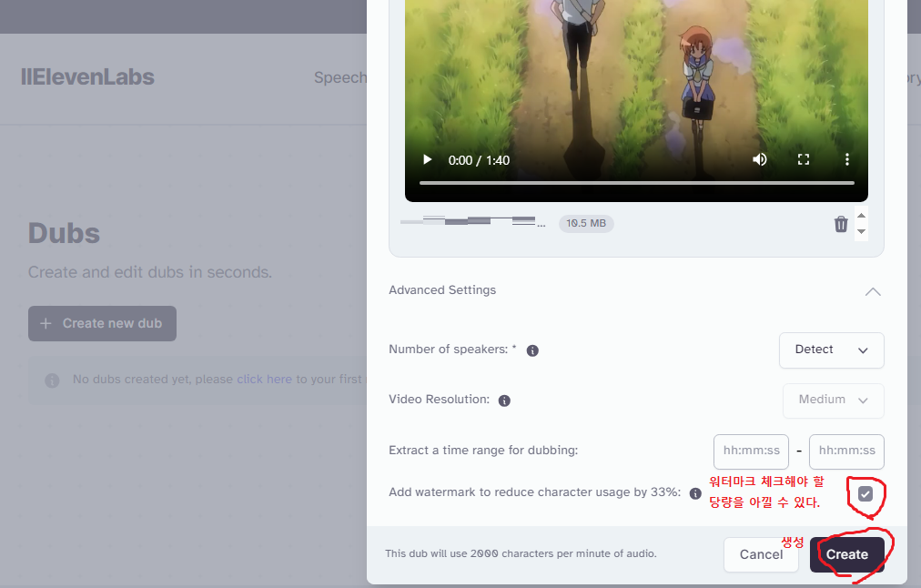Click the scroll up arrow beside file
This screenshot has height=588, width=921.
click(x=861, y=216)
